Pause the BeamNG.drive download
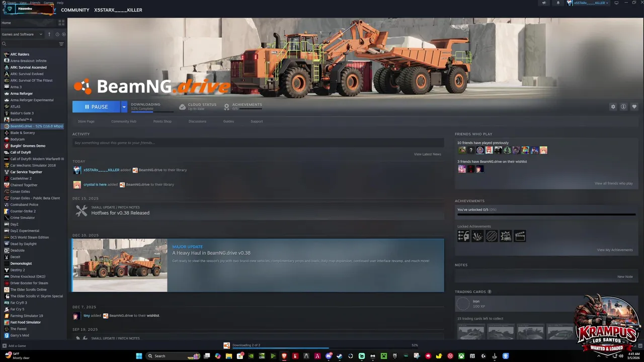Viewport: 644px width, 362px height. click(97, 107)
